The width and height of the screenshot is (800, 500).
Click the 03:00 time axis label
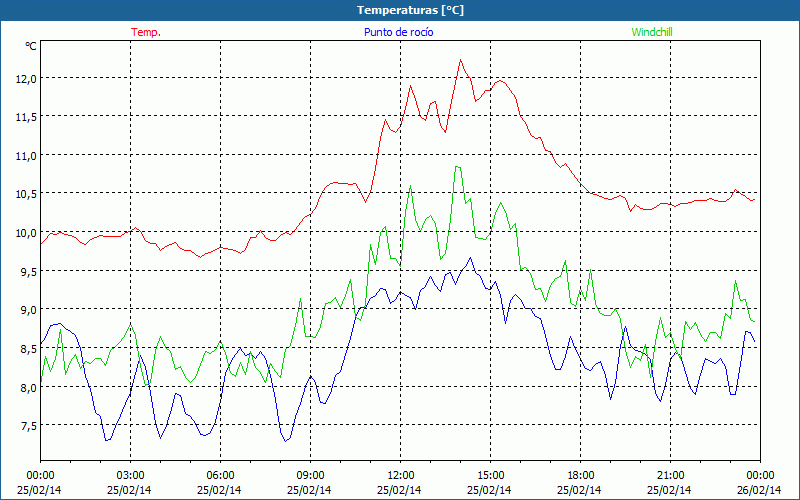click(130, 476)
